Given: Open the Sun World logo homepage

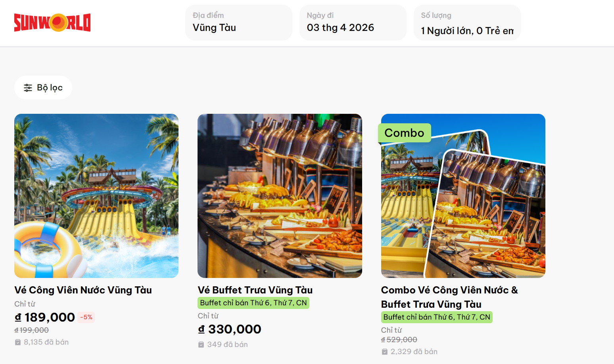Looking at the screenshot, I should pyautogui.click(x=52, y=23).
